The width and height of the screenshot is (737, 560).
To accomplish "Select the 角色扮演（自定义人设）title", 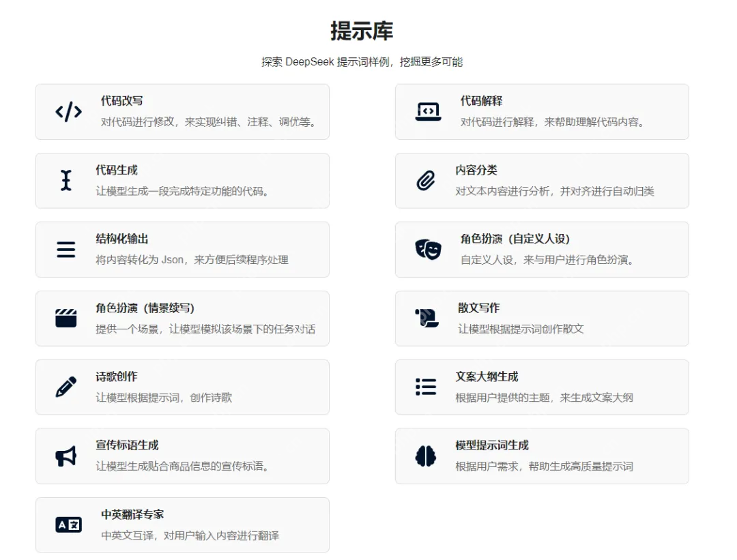I will pyautogui.click(x=515, y=239).
